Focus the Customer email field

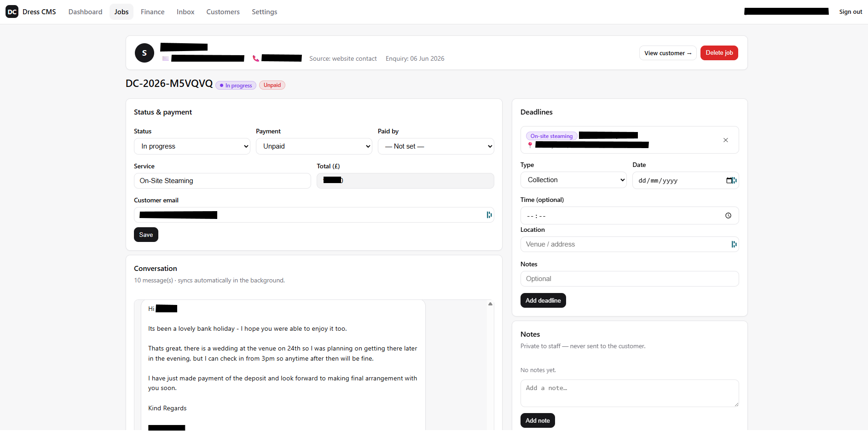point(314,215)
